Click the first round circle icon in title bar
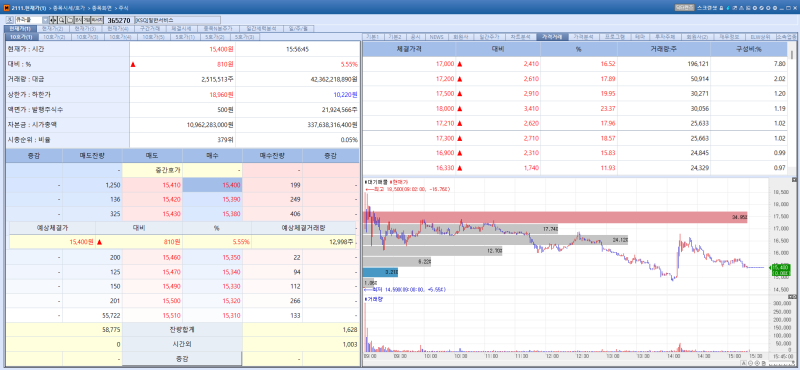This screenshot has width=800, height=370. 755,8
